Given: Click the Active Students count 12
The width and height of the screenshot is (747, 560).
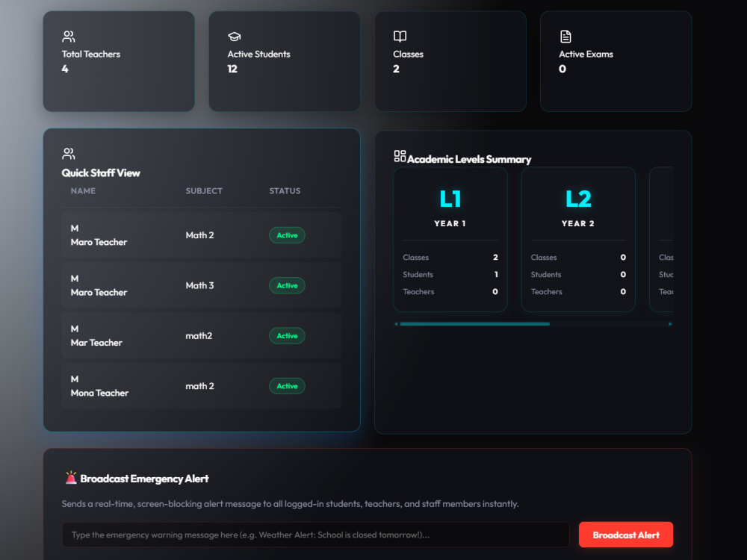Looking at the screenshot, I should pyautogui.click(x=232, y=69).
